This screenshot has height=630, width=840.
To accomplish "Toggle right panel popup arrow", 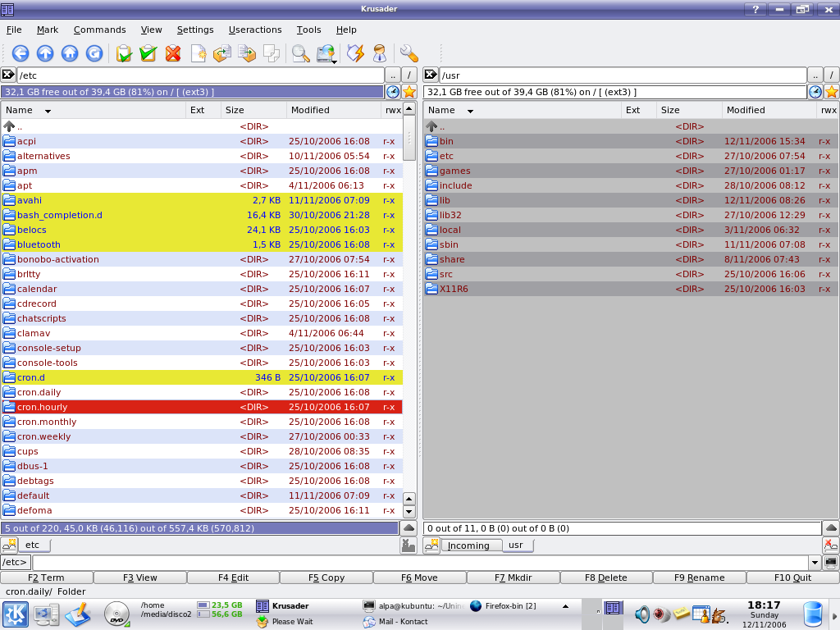I will pos(831,528).
